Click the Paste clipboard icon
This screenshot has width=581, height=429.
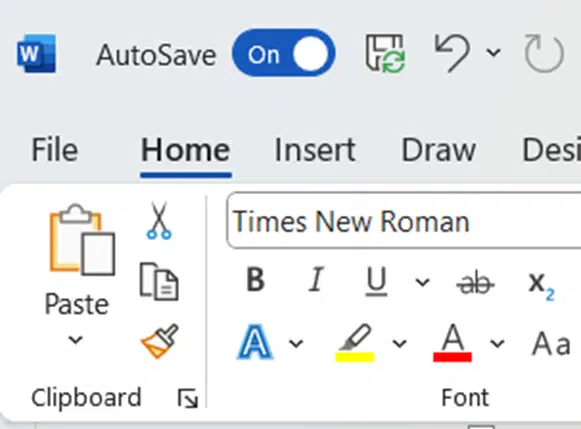click(82, 239)
